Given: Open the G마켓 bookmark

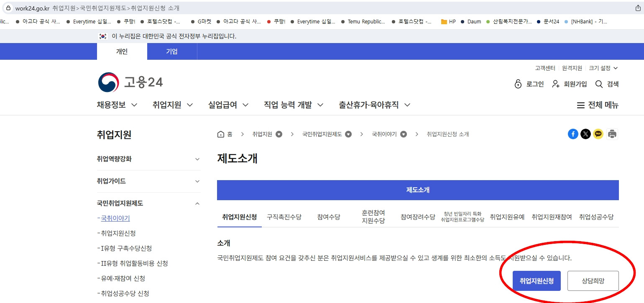Looking at the screenshot, I should tap(201, 22).
